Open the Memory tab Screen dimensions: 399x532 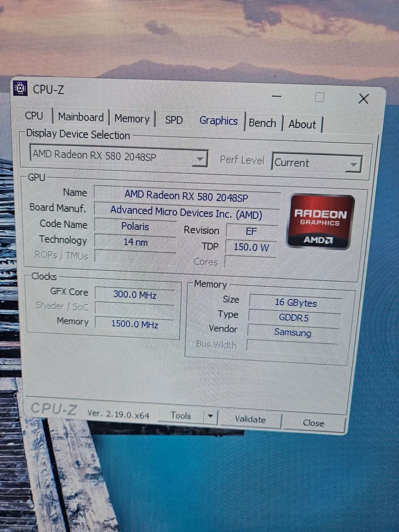click(132, 118)
